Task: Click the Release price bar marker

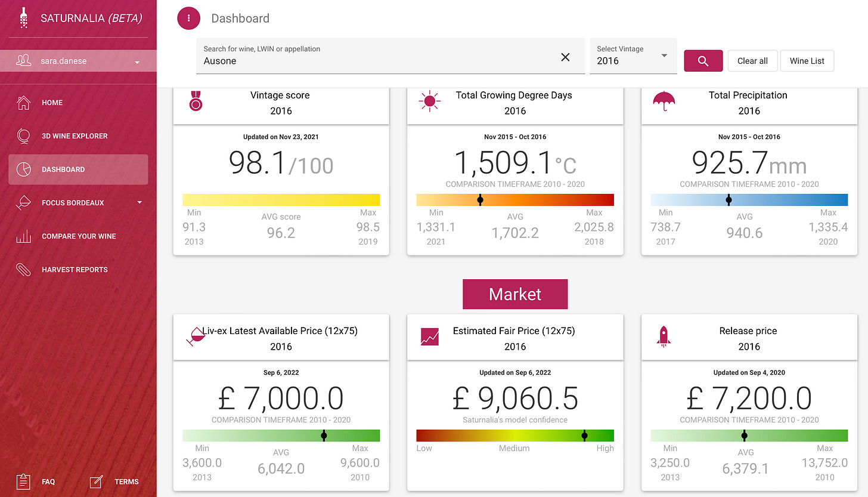Action: click(x=744, y=436)
